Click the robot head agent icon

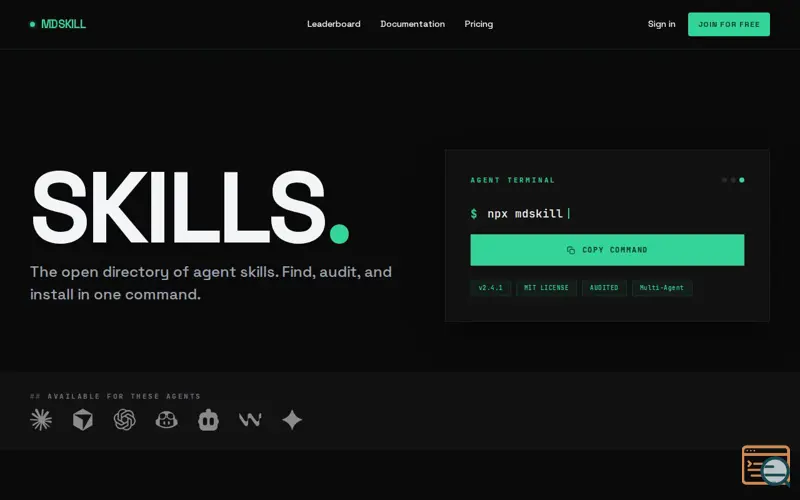[x=208, y=420]
